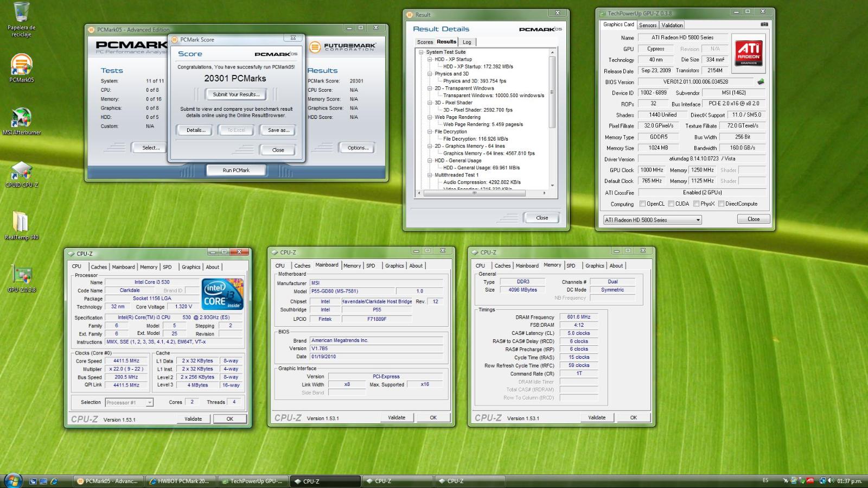Open the Scores tab in Result Details
The height and width of the screenshot is (488, 868).
[425, 42]
